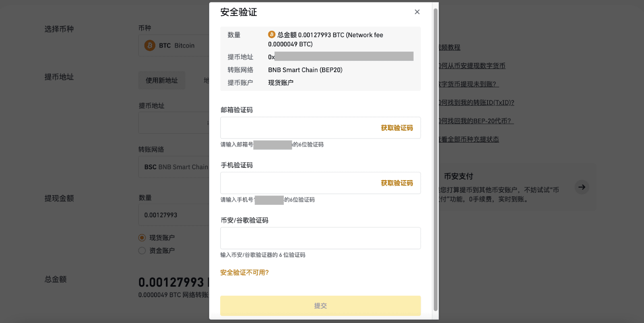Close the 安全验证 dialog
This screenshot has width=644, height=323.
(x=417, y=12)
